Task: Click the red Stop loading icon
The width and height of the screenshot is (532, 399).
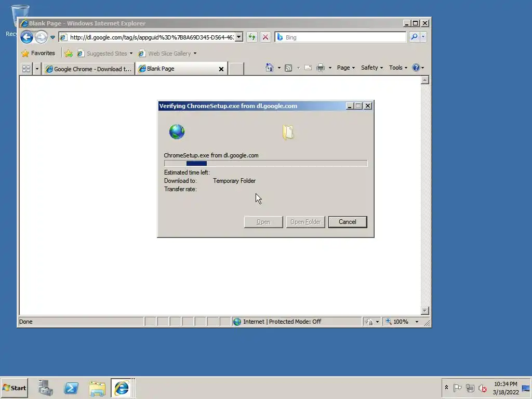Action: pos(265,37)
